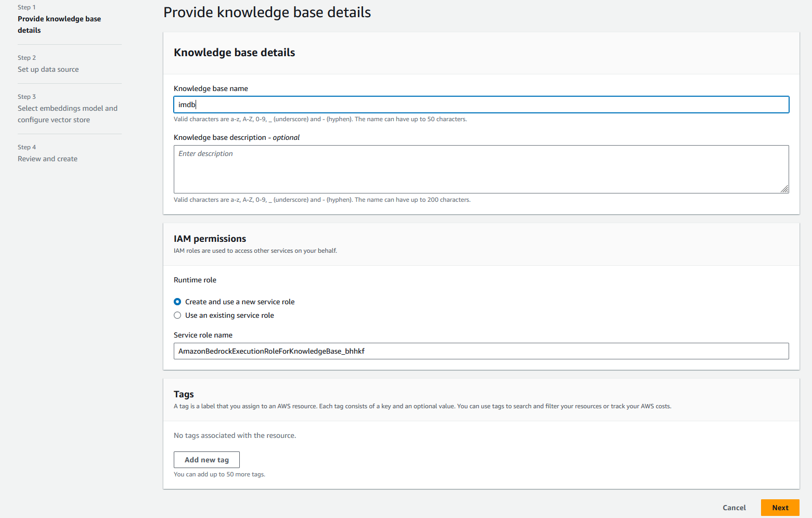Viewport: 812px width, 518px height.
Task: Cancel the knowledge base creation
Action: point(733,508)
